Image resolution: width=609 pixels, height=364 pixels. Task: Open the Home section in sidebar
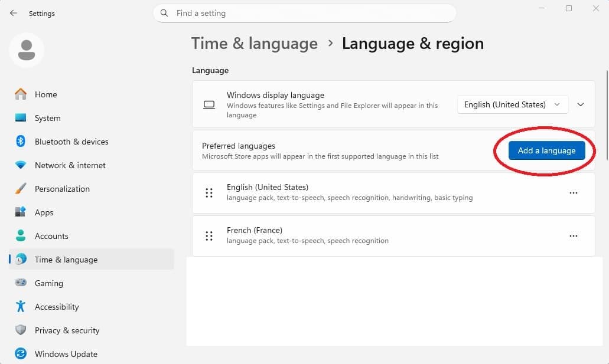click(x=46, y=94)
